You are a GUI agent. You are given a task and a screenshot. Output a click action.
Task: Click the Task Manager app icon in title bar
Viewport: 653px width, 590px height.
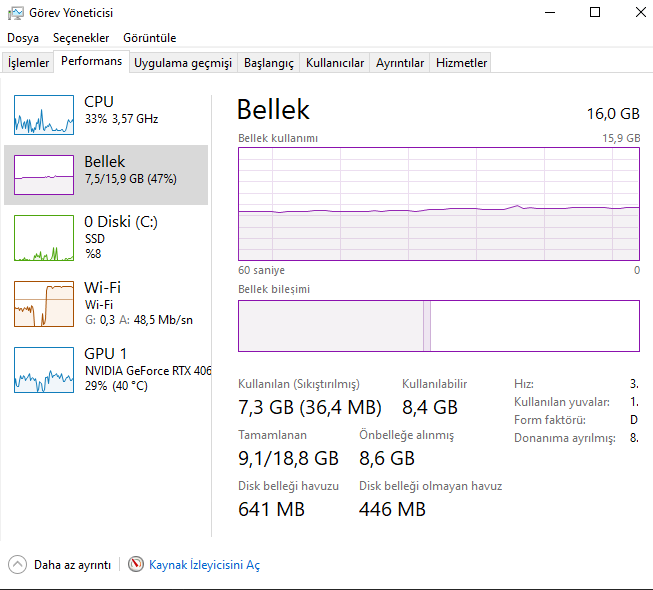(x=16, y=13)
